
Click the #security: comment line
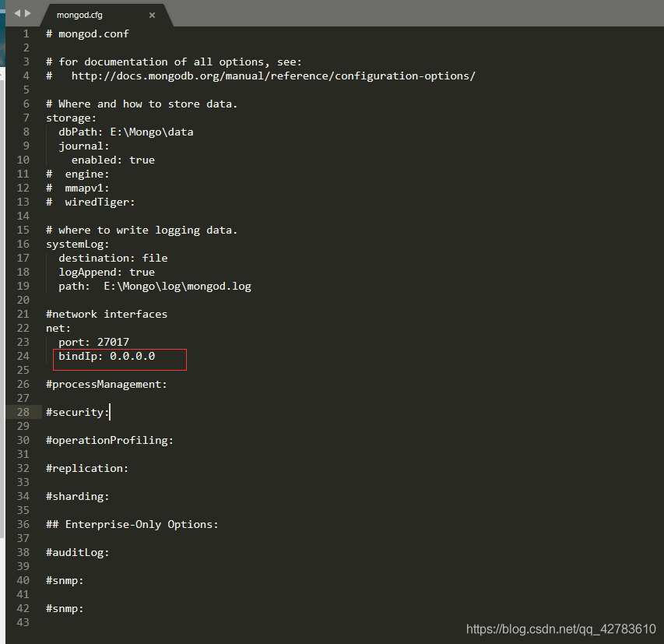(x=78, y=412)
